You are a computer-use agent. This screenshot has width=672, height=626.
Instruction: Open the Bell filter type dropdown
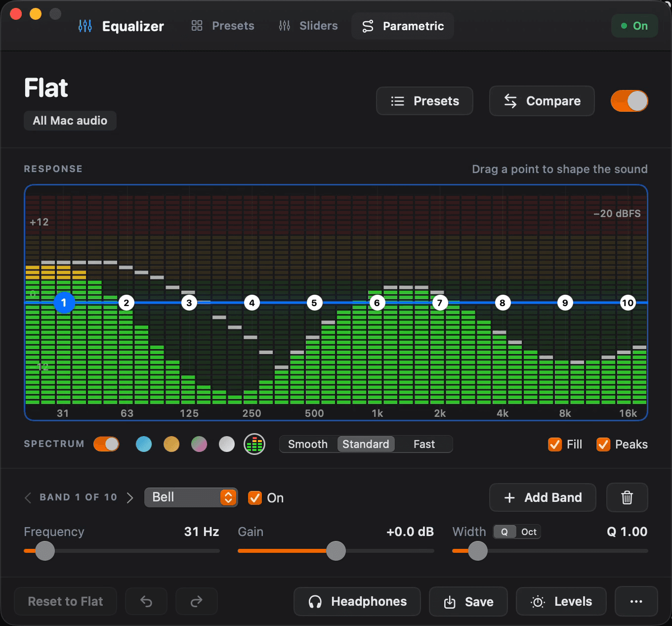(x=191, y=497)
